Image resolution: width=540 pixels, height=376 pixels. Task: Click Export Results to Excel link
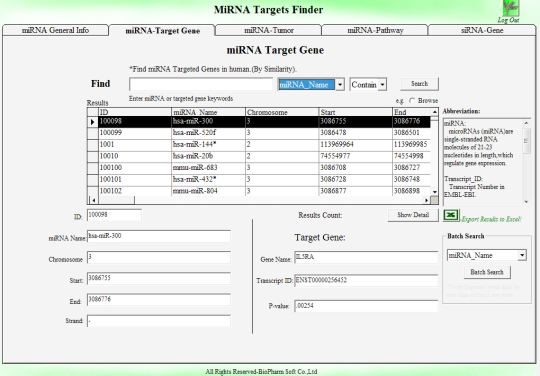[491, 219]
